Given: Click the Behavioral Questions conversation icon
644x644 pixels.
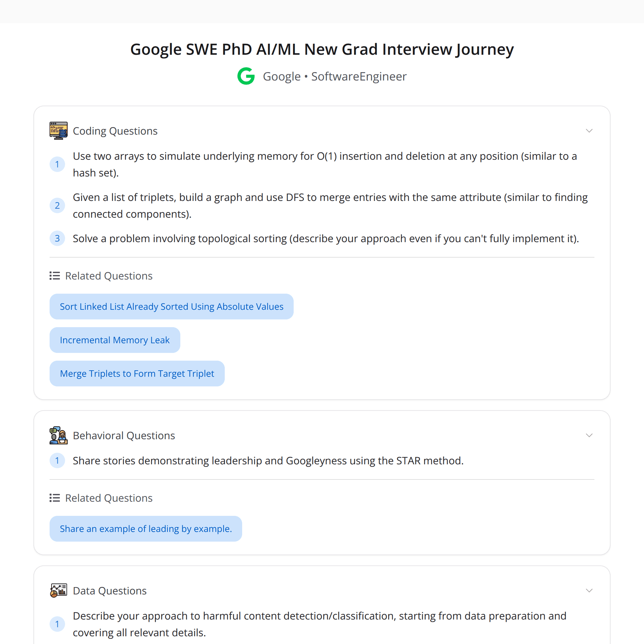Looking at the screenshot, I should [x=58, y=435].
